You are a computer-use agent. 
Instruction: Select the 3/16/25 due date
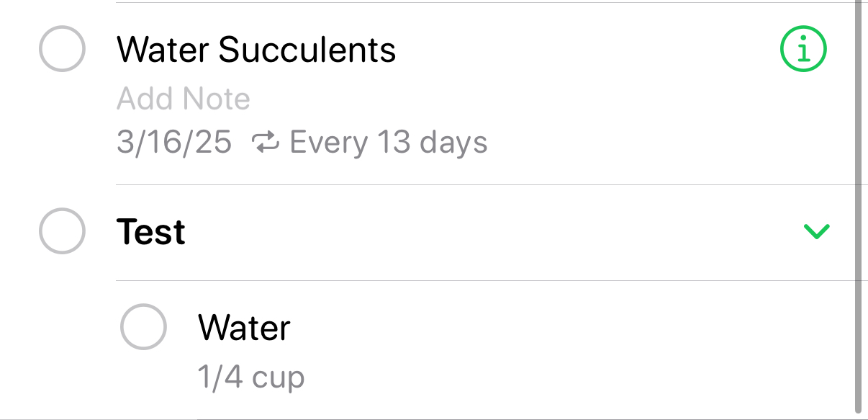pos(174,143)
